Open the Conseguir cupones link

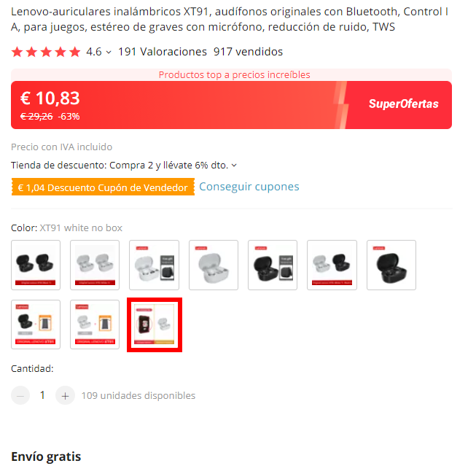tap(249, 187)
